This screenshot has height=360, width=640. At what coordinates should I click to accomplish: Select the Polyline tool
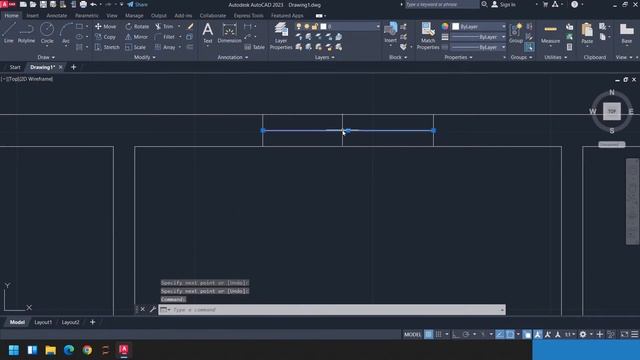coord(26,33)
